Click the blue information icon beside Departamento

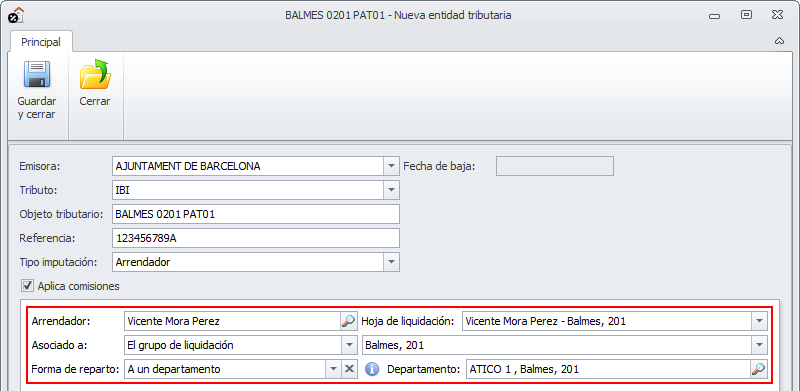coord(372,369)
